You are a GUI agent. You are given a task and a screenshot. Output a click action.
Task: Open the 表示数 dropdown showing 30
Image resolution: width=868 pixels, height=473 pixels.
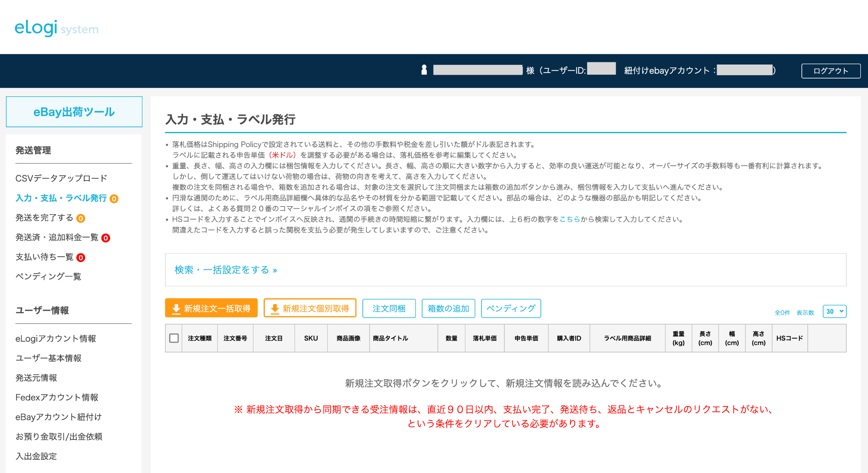point(834,311)
